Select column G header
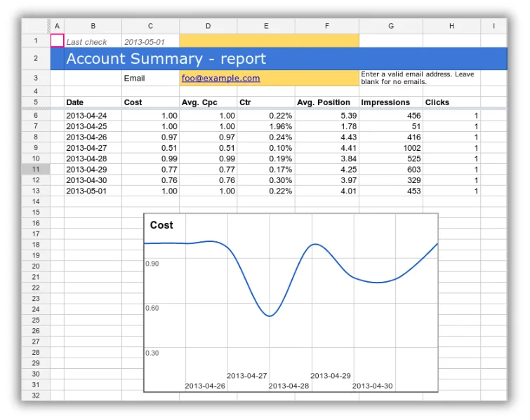 coord(390,26)
